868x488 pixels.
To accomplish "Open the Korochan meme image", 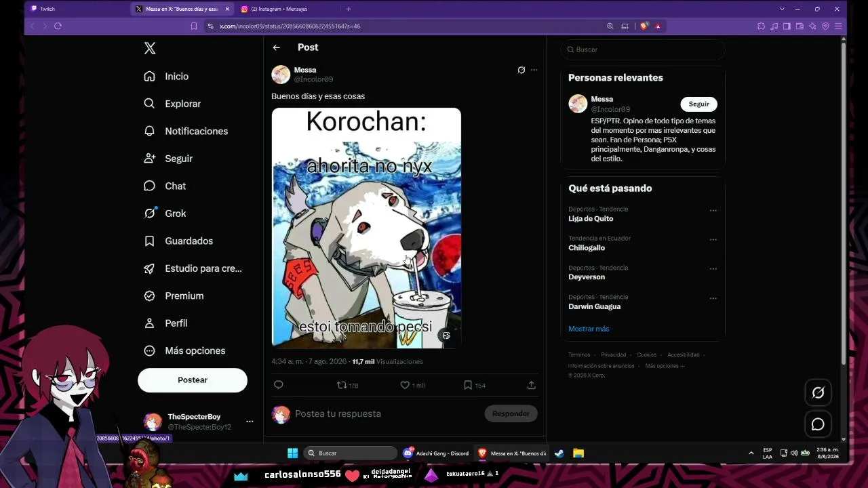I will click(366, 228).
